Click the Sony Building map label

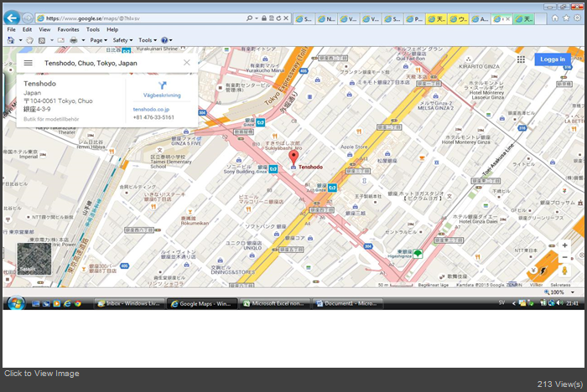pos(240,172)
